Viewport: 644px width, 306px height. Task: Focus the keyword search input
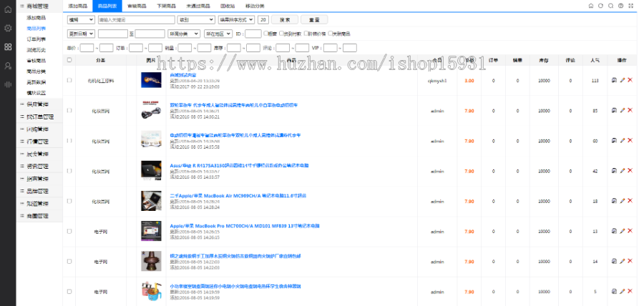[137, 20]
